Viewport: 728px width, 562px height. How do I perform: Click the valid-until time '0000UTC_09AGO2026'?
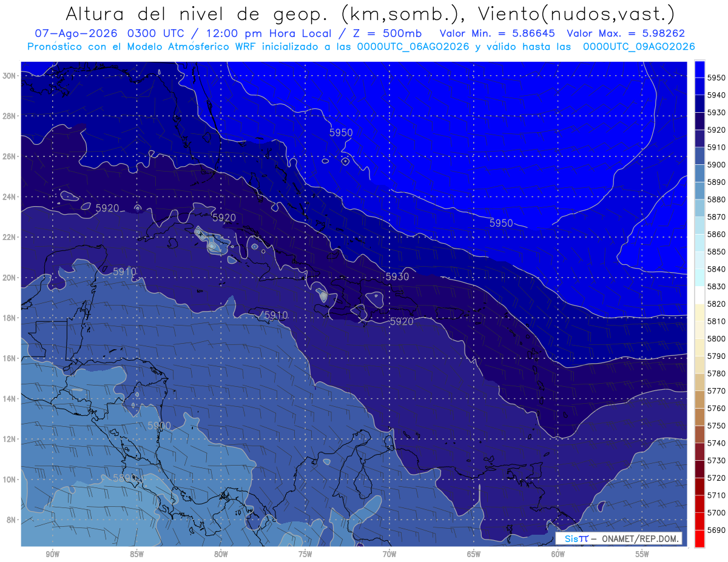click(639, 47)
